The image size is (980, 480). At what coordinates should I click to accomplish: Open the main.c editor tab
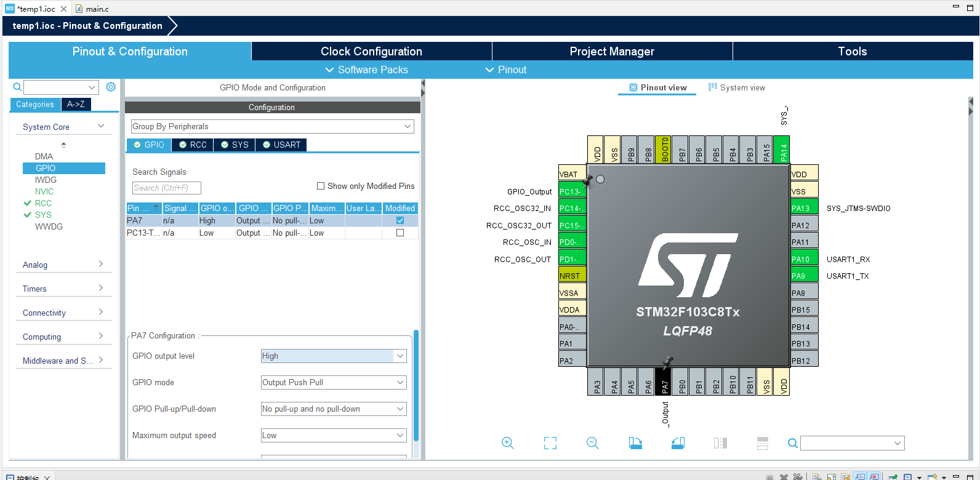tap(92, 9)
